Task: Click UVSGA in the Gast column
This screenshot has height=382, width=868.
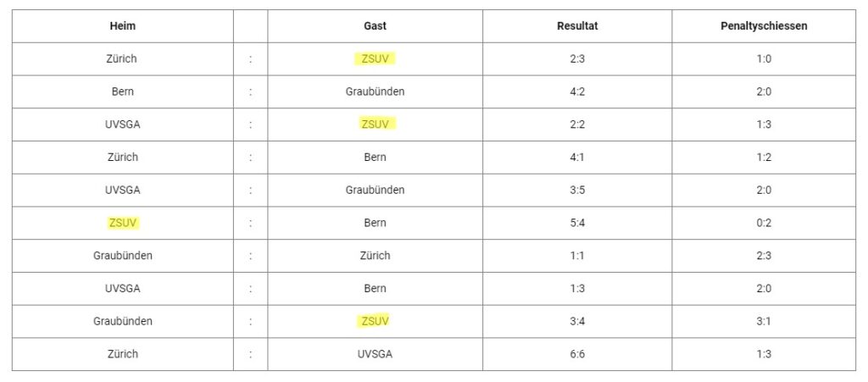Action: 375,354
